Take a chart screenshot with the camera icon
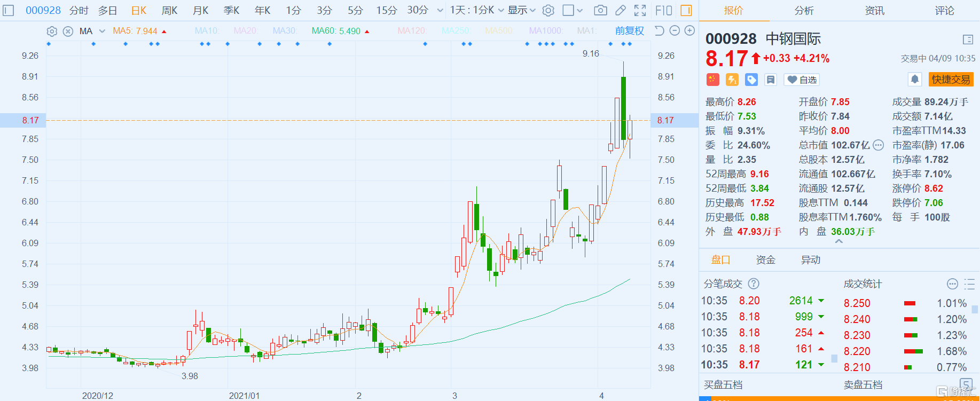 click(x=600, y=10)
